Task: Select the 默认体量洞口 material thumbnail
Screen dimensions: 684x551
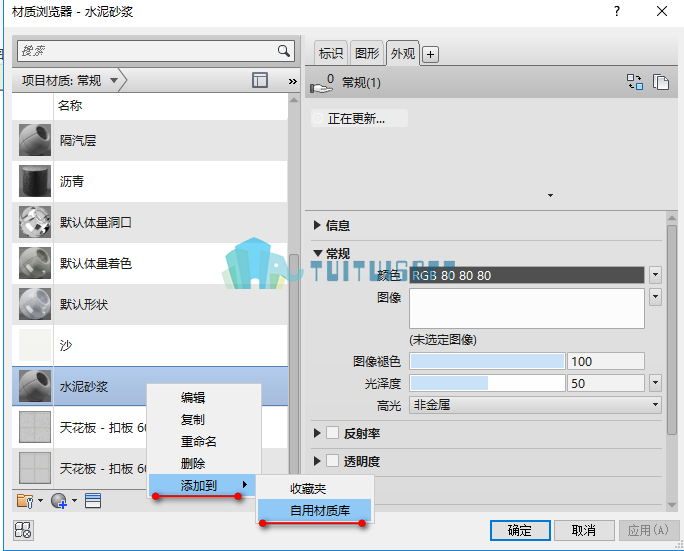Action: [x=35, y=222]
